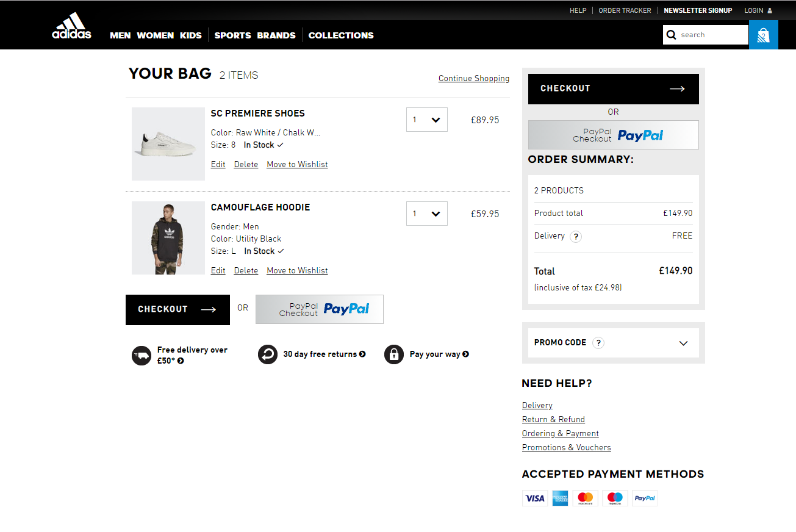Image resolution: width=796 pixels, height=532 pixels.
Task: Click the Mastercard payment icon
Action: tap(586, 498)
